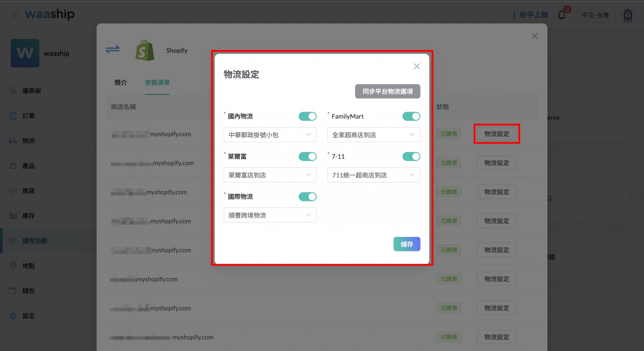Screen dimensions: 644x351
Task: Click the hamburger menu icon
Action: click(x=14, y=15)
